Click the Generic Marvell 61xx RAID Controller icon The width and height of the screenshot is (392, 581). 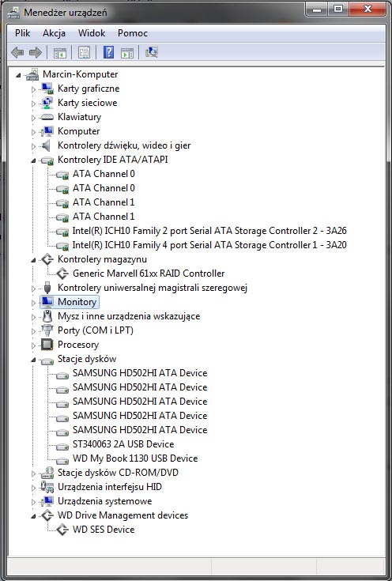pos(62,274)
